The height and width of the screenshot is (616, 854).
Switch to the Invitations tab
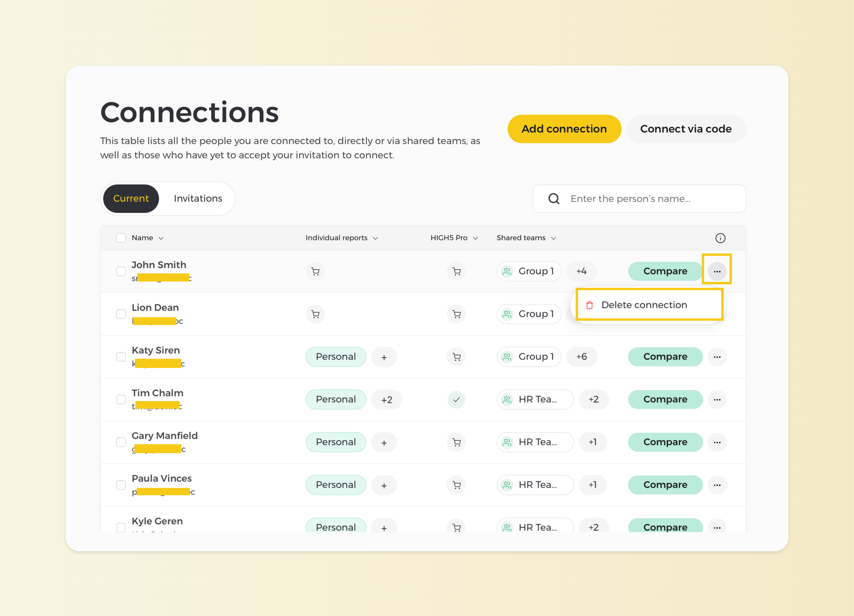[x=198, y=198]
